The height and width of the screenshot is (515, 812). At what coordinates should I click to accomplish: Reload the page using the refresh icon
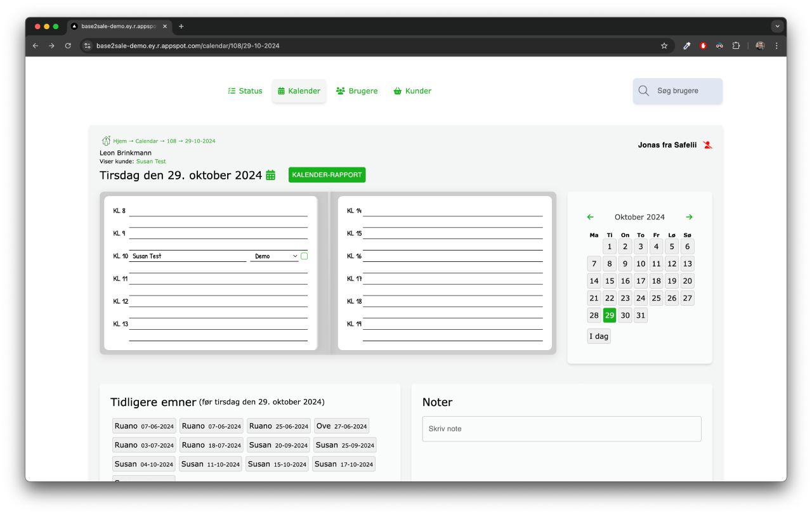68,46
